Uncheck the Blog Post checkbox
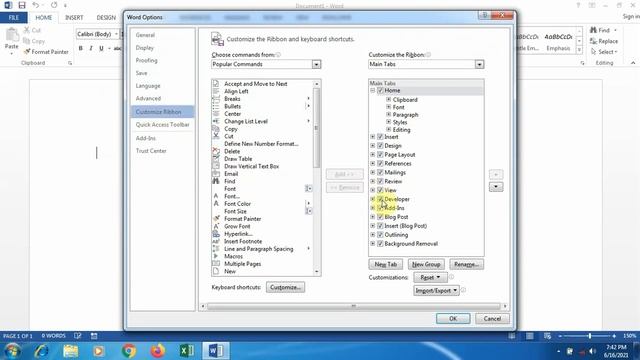Screen dimensions: 640x360 (380, 217)
